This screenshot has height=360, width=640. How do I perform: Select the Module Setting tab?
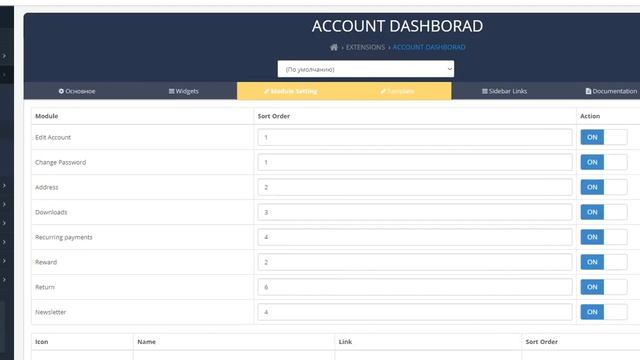tap(291, 91)
